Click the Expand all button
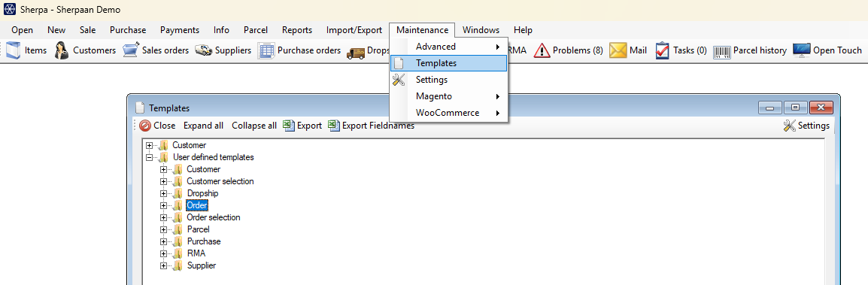 pyautogui.click(x=204, y=126)
